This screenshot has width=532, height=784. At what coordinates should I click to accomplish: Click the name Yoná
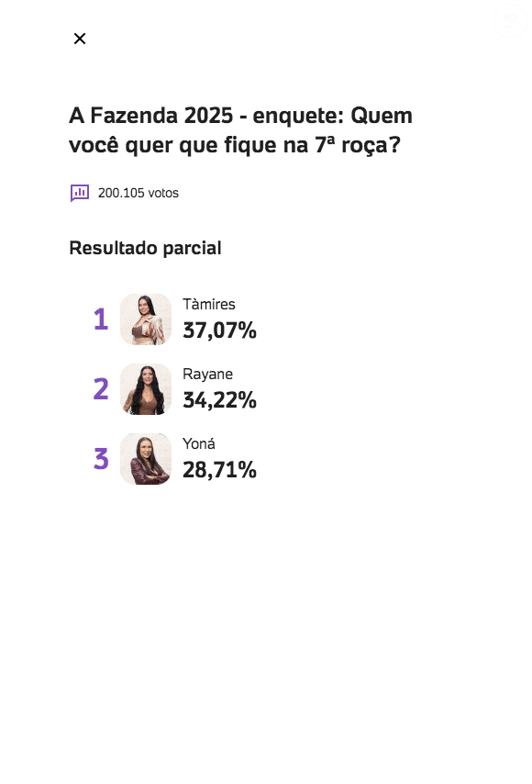coord(198,443)
